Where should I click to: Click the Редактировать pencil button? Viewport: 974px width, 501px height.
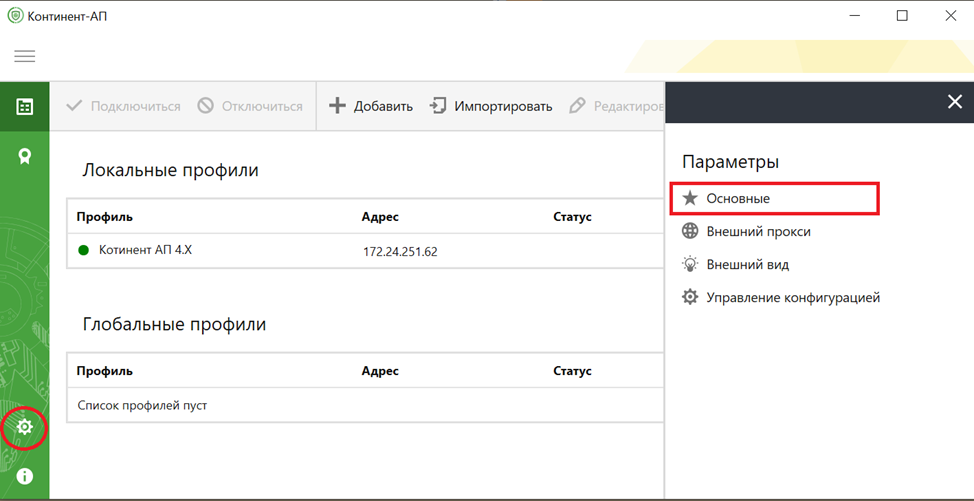[615, 106]
